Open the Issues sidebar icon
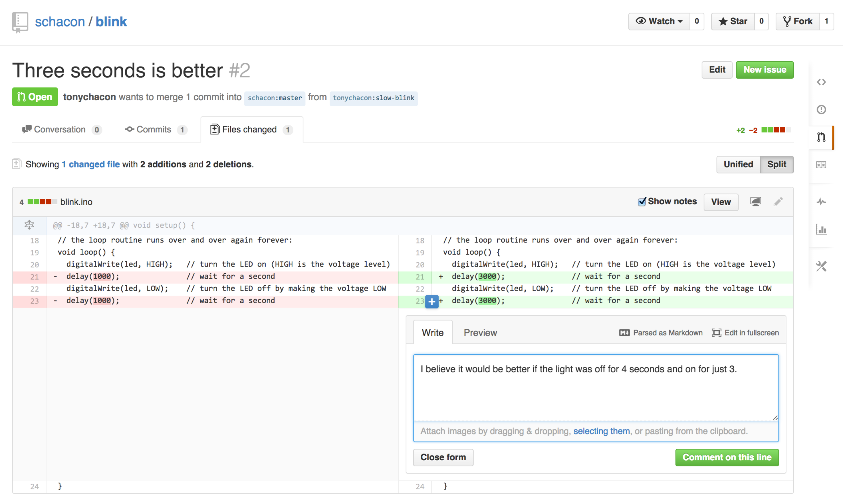Screen dimensions: 843x504 (821, 109)
